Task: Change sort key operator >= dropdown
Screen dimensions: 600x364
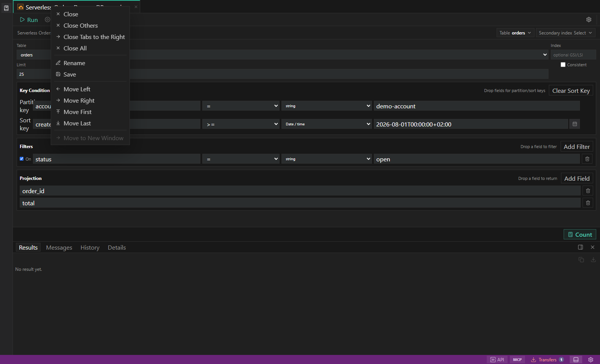Action: [x=241, y=124]
